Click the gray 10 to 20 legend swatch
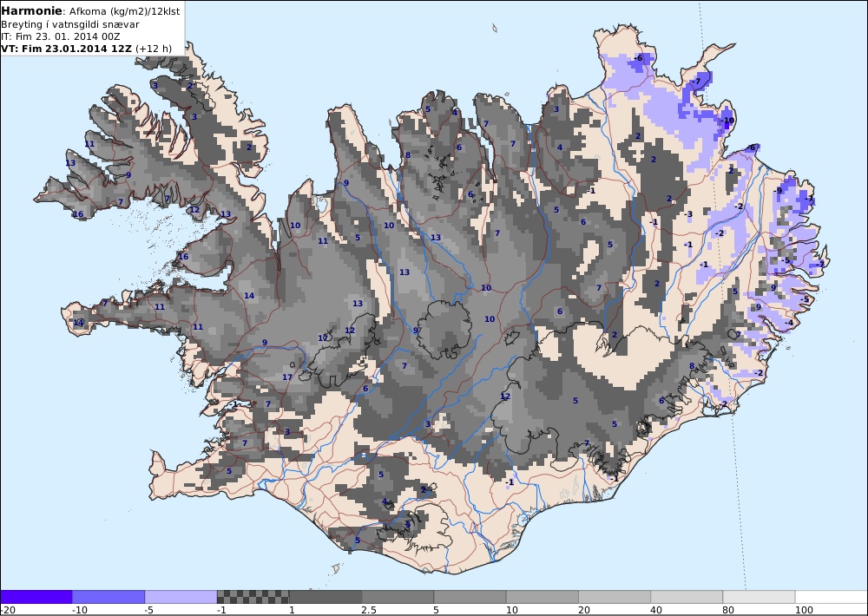 click(x=542, y=597)
